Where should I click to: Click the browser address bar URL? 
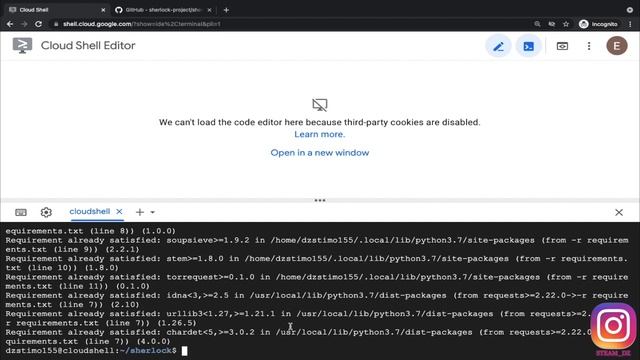tap(142, 24)
